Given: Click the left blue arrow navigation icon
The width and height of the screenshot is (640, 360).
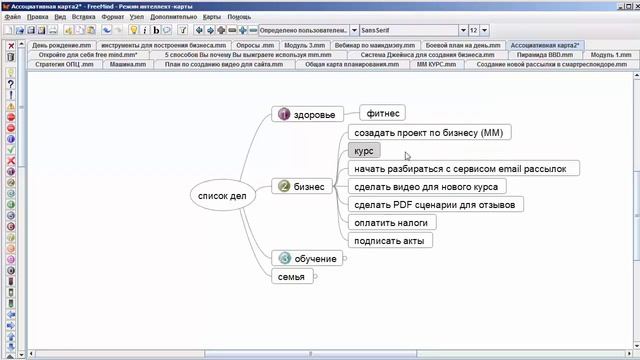Looking at the screenshot, I should [x=199, y=30].
